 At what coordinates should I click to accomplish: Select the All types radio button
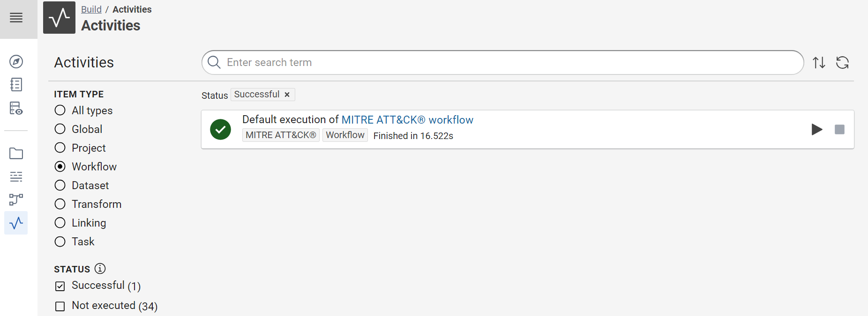tap(60, 110)
